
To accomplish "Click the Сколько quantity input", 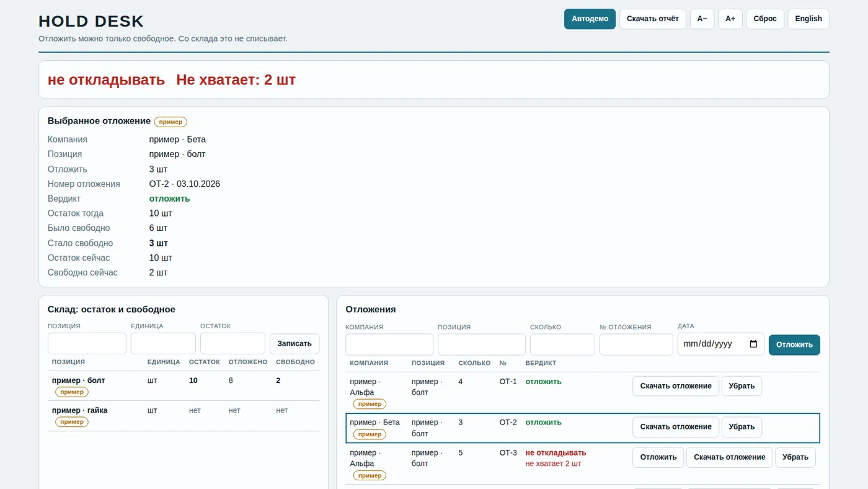I will pos(562,344).
